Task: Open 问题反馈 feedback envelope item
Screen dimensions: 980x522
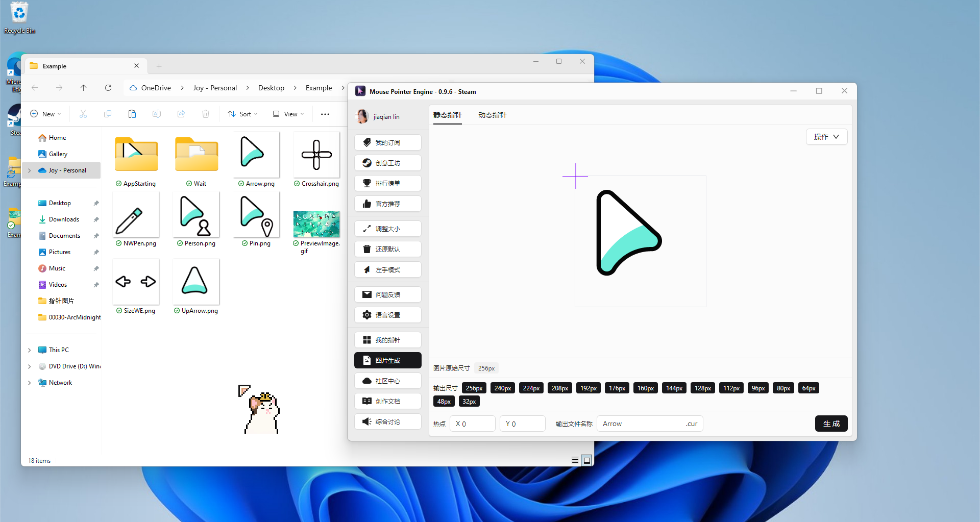Action: point(387,295)
